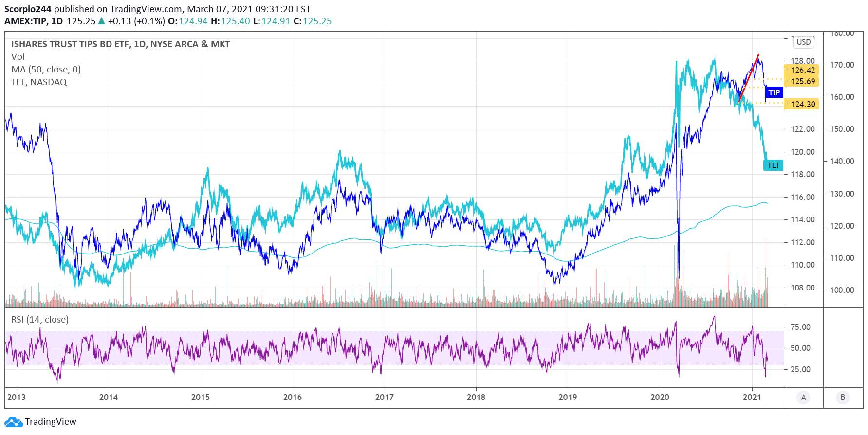Click the 100.00 right scale value
Viewport: 868px width, 435px height.
coord(842,290)
